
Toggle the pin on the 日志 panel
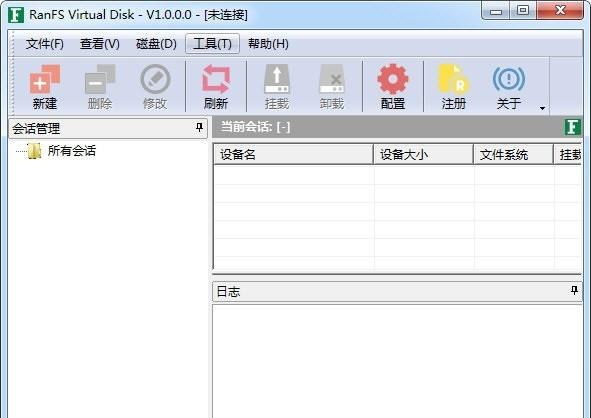(x=574, y=291)
